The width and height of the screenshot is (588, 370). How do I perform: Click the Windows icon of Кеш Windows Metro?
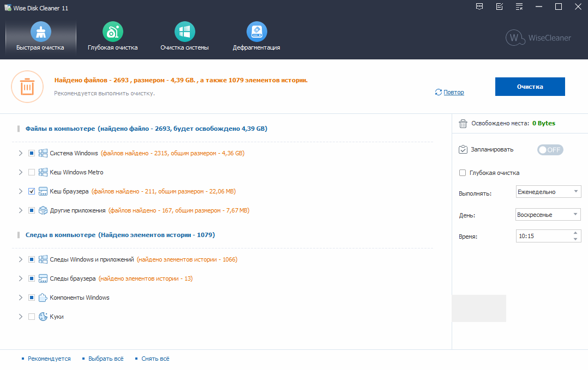(x=43, y=172)
